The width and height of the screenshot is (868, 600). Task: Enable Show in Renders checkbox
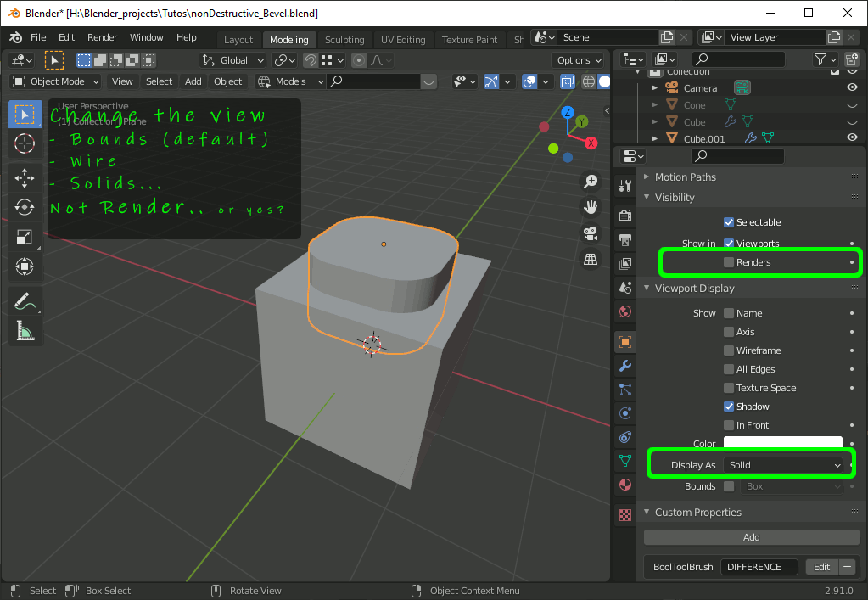(x=729, y=261)
